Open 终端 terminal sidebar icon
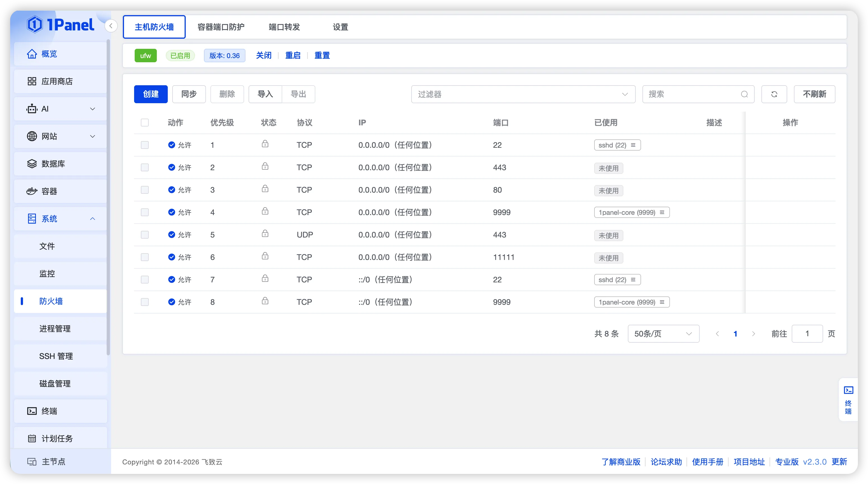 32,411
